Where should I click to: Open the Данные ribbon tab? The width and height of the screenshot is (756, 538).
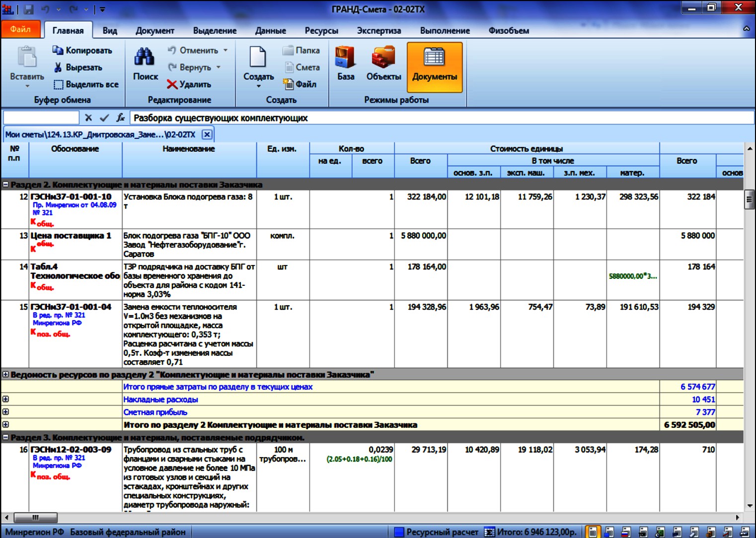(271, 30)
